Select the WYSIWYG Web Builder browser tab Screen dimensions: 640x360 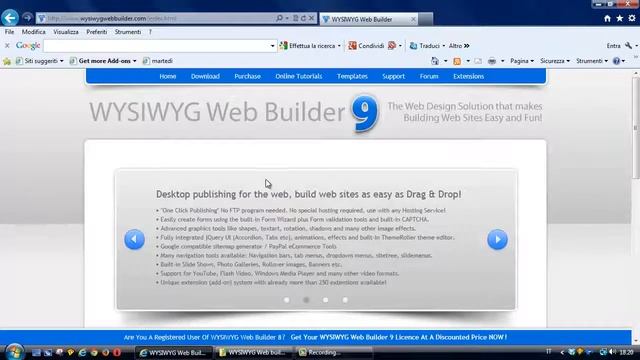(x=369, y=19)
